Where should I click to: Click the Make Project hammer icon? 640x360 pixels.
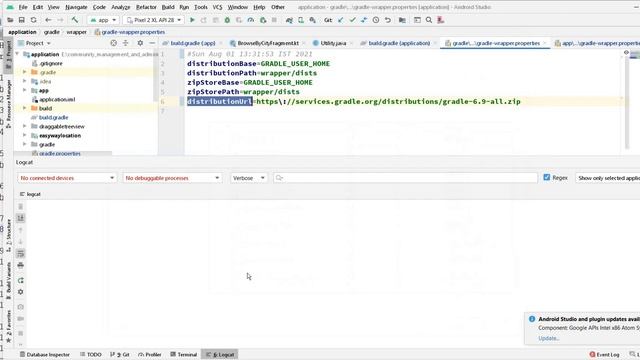[x=75, y=20]
